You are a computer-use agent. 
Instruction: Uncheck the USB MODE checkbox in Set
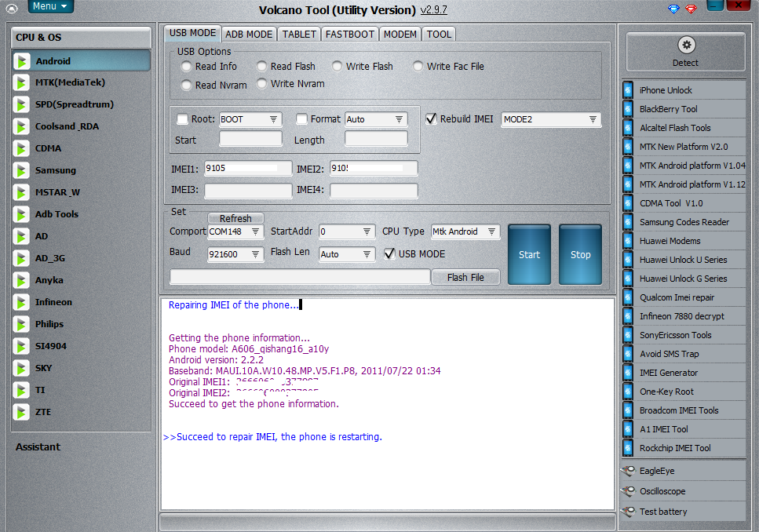[x=389, y=254]
